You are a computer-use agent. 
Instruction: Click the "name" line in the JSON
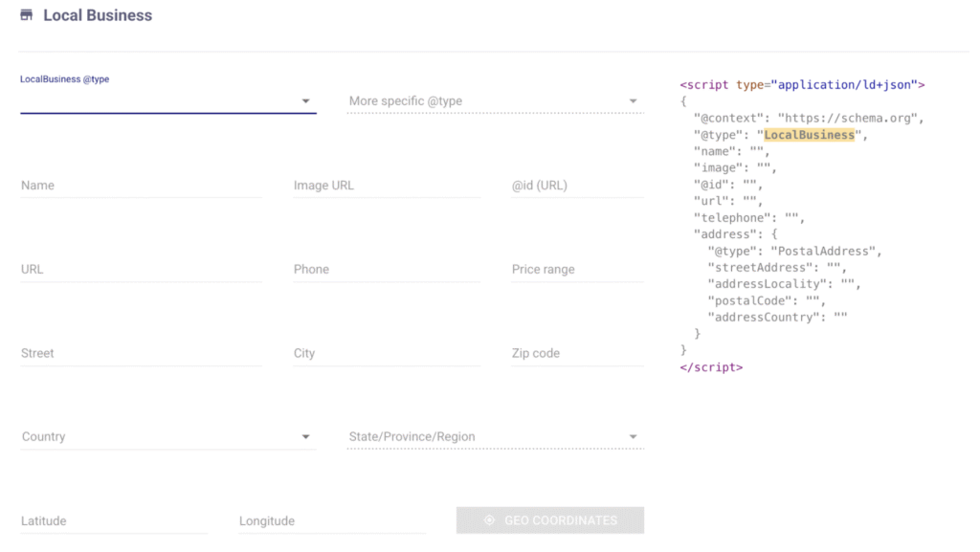731,151
